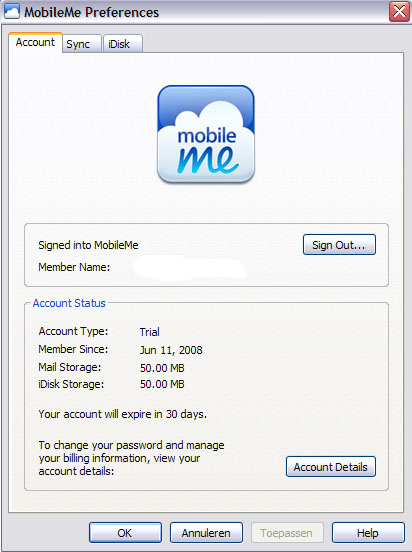Click the 'Trial' account type value

(150, 332)
